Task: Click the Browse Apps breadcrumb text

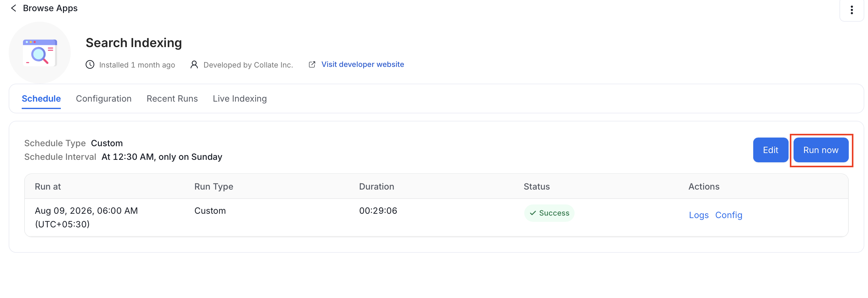Action: (x=50, y=8)
